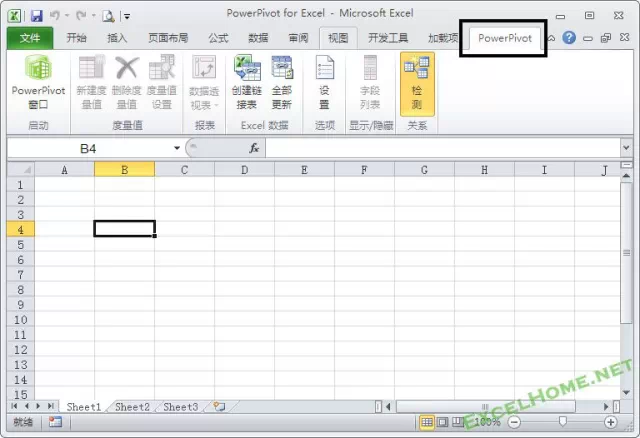Click the Name Box showing B4
The height and width of the screenshot is (438, 640).
click(x=88, y=148)
